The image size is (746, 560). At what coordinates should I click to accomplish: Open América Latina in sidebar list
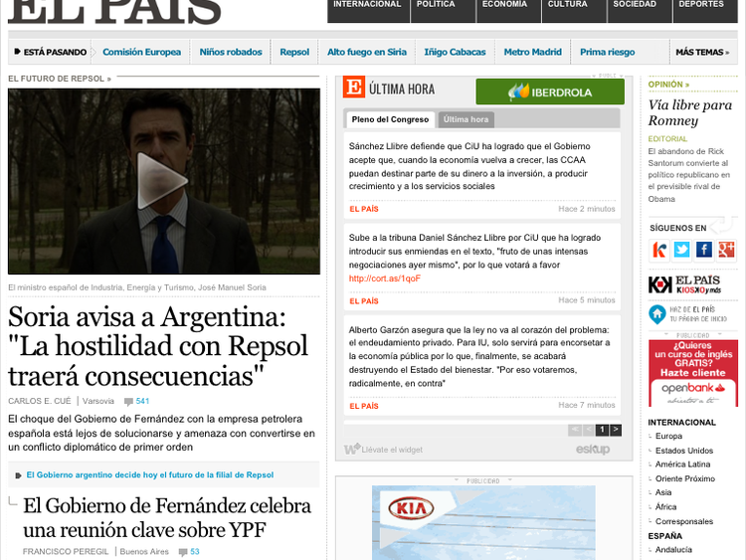click(682, 465)
